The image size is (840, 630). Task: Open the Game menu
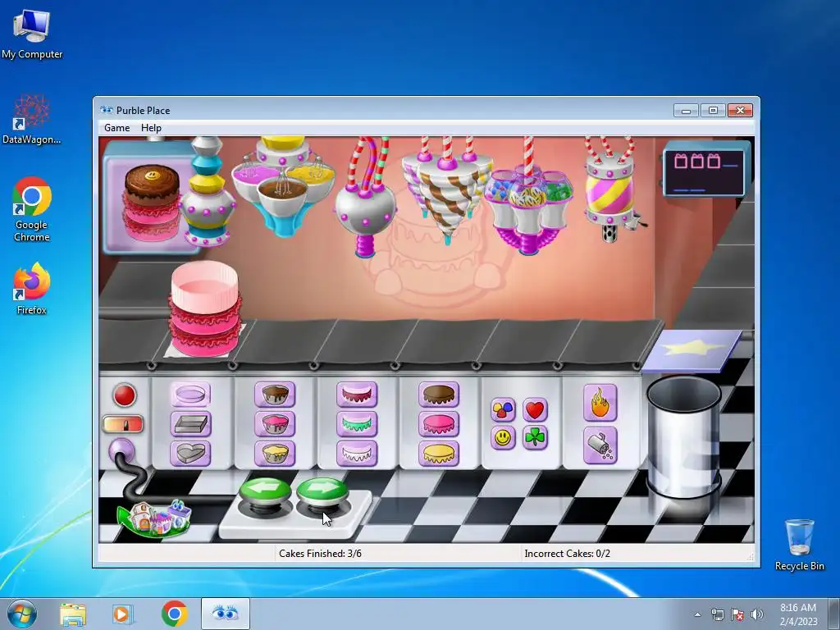pos(116,128)
